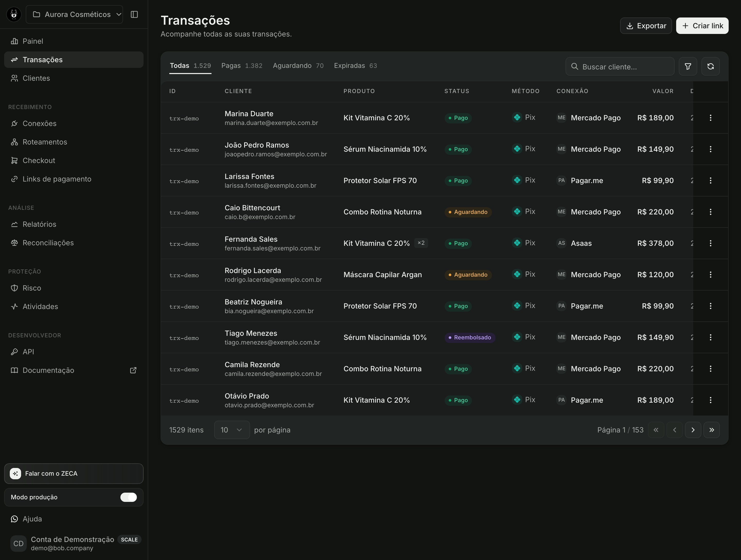Click the Criar link button
741x560 pixels.
[702, 26]
